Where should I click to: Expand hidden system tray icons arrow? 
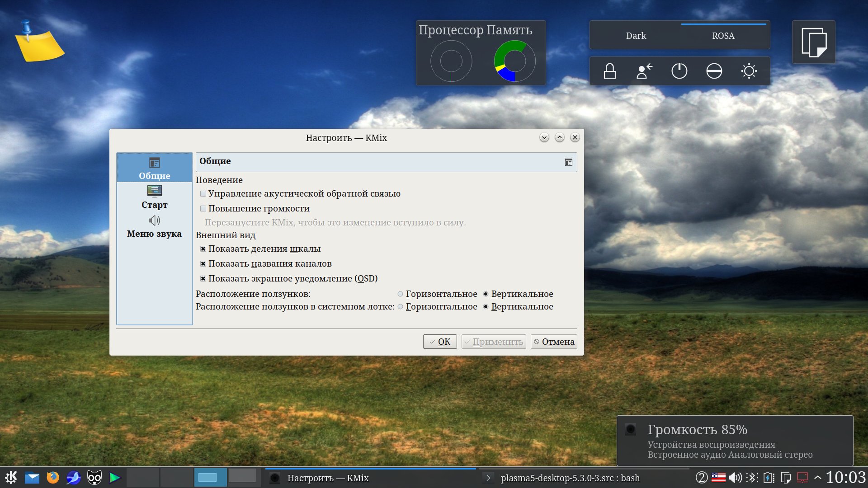pos(817,478)
